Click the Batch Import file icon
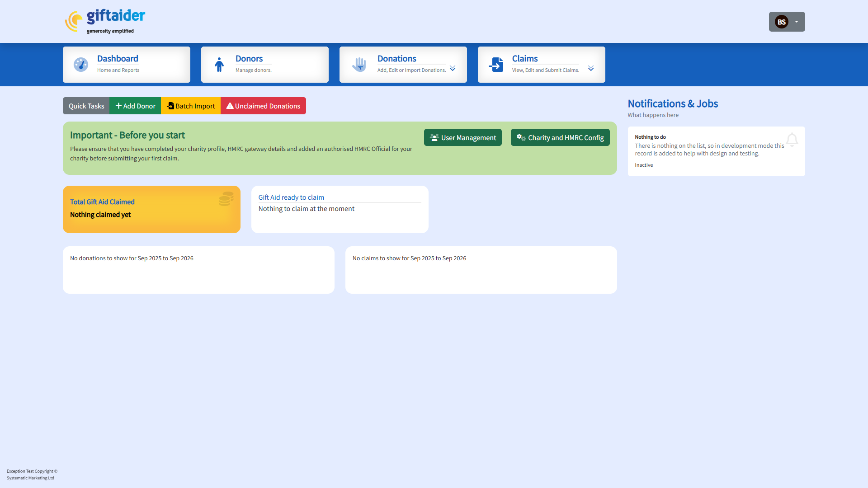The height and width of the screenshot is (488, 868). 170,106
